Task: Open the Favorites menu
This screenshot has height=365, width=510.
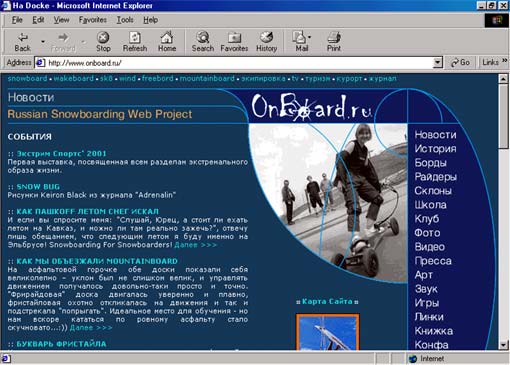Action: (x=92, y=20)
